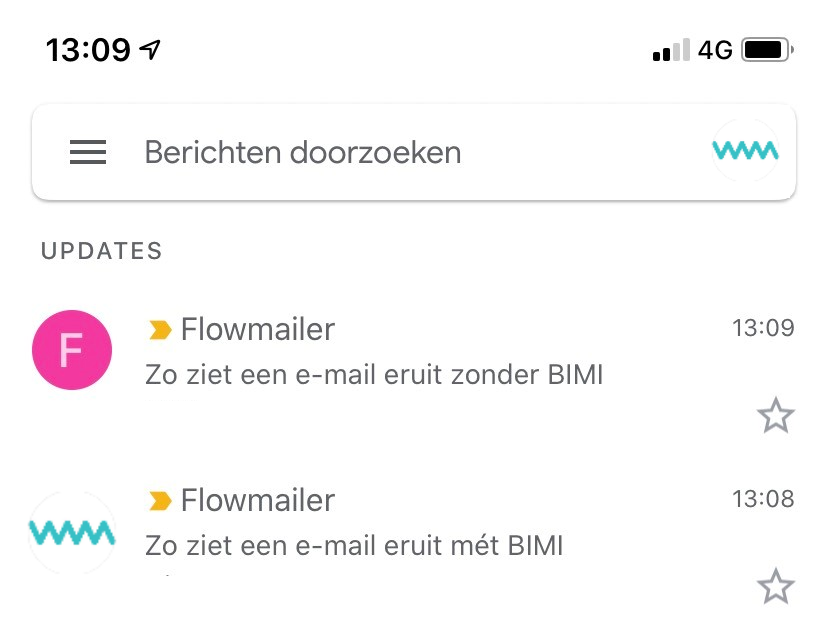The image size is (828, 627).
Task: Tap the battery icon in status bar
Action: coord(767,49)
